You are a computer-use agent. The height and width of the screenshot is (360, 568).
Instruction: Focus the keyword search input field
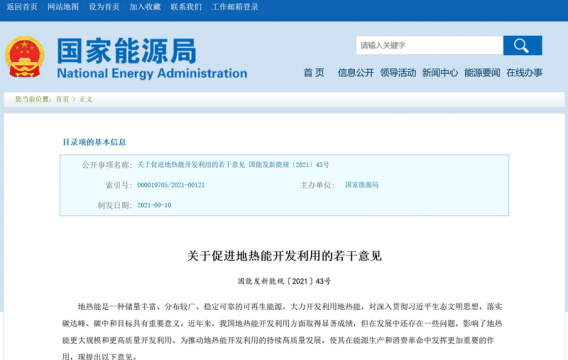pos(429,45)
